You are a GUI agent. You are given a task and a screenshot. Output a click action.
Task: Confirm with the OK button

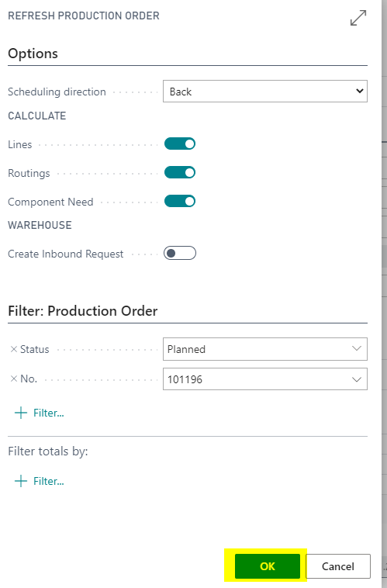pyautogui.click(x=268, y=566)
